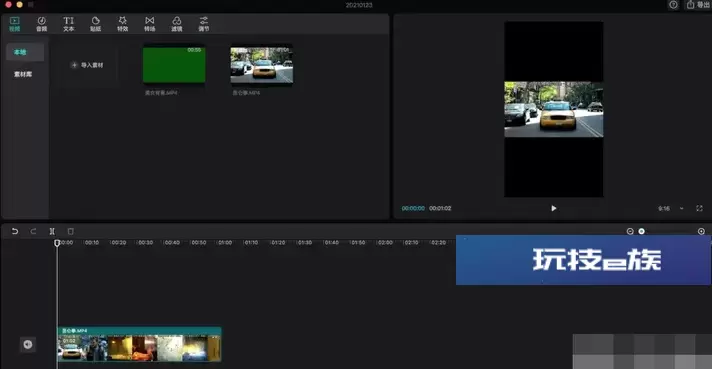The height and width of the screenshot is (369, 712).
Task: Click the 导出 (Export) button
Action: pyautogui.click(x=698, y=5)
